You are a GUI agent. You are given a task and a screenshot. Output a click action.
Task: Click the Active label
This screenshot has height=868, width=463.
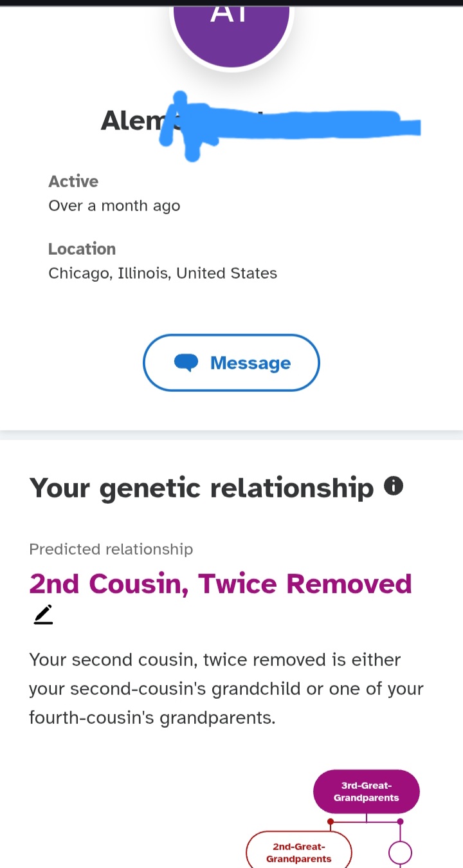tap(73, 181)
